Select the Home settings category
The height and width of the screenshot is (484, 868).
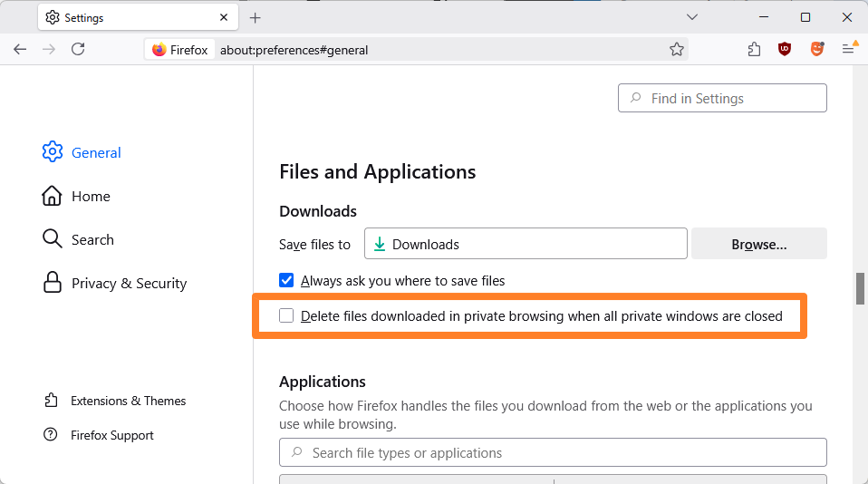pyautogui.click(x=90, y=197)
